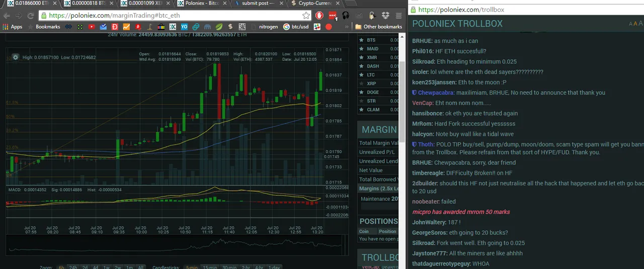The image size is (644, 269).
Task: Open the QR code bookmark icon
Action: (241, 27)
